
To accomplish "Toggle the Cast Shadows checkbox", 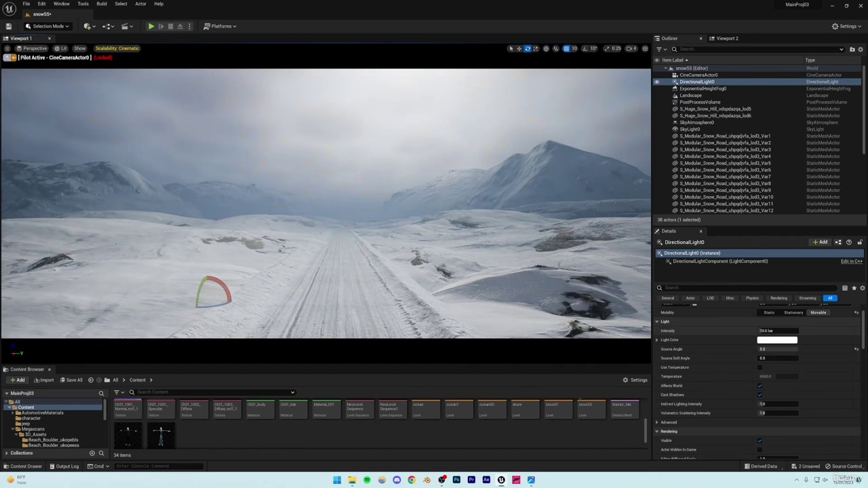I will point(759,394).
